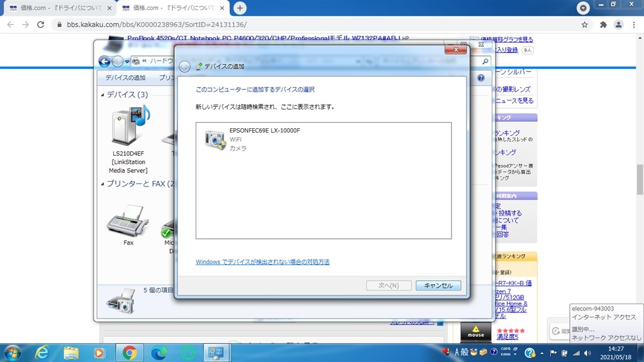This screenshot has width=644, height=362.
Task: Click the カメラ label under the Epson device
Action: pos(238,148)
